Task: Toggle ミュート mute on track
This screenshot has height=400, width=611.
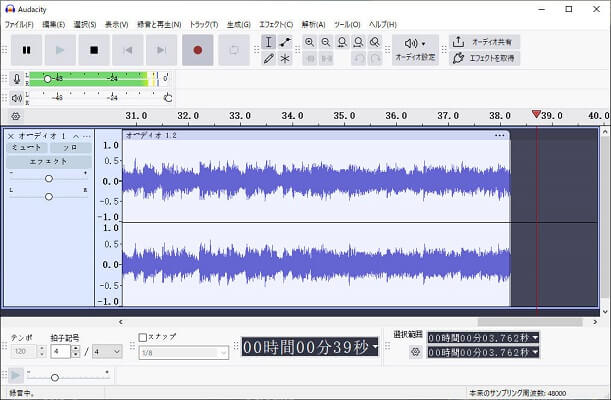Action: point(27,147)
